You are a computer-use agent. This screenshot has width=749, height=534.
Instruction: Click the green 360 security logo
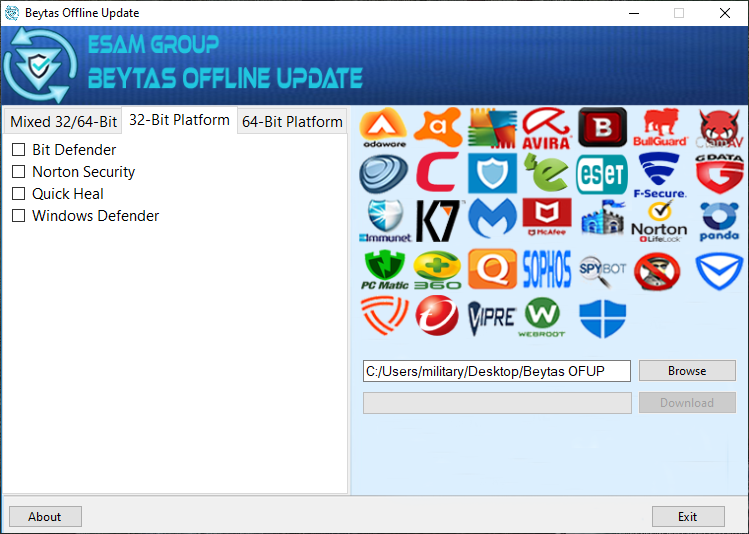pos(438,270)
